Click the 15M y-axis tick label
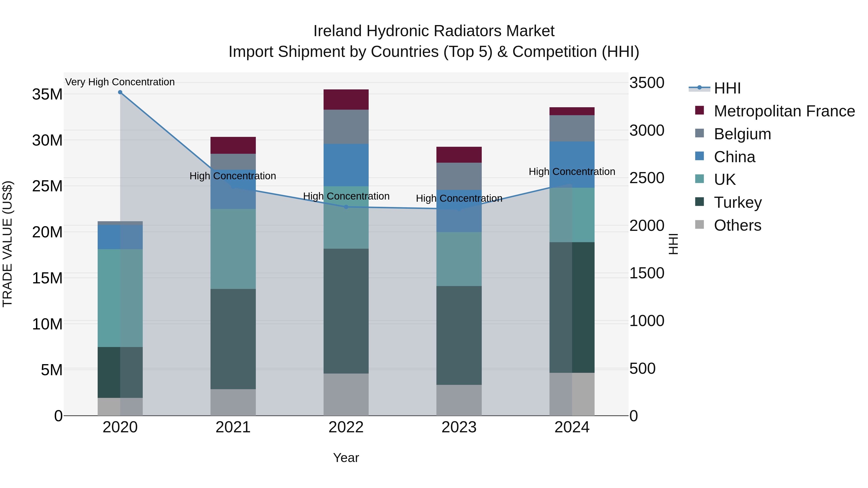This screenshot has width=868, height=488. (47, 278)
